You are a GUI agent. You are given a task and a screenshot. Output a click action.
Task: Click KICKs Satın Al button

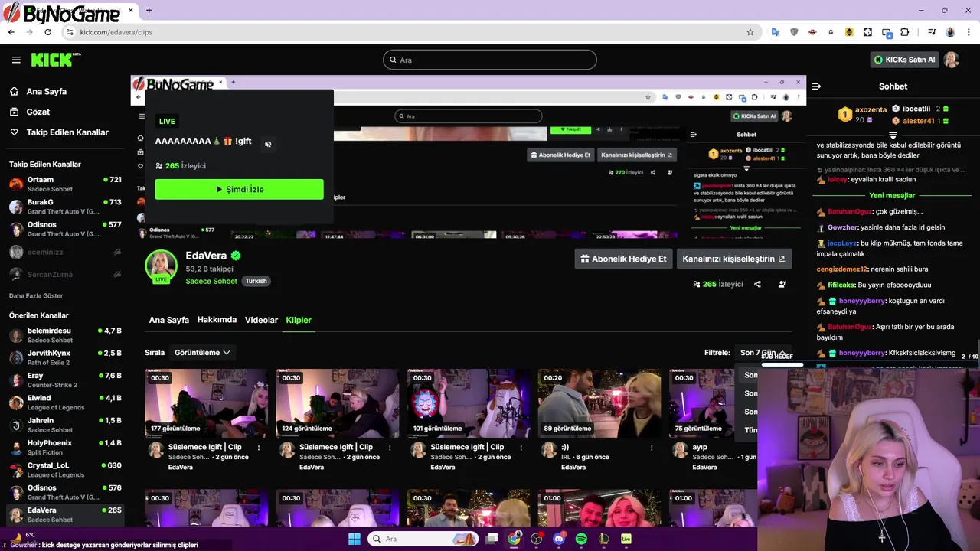(x=904, y=60)
